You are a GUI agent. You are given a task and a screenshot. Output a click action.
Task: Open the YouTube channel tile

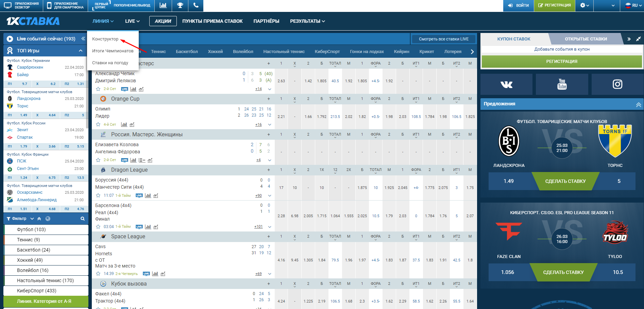tap(562, 84)
